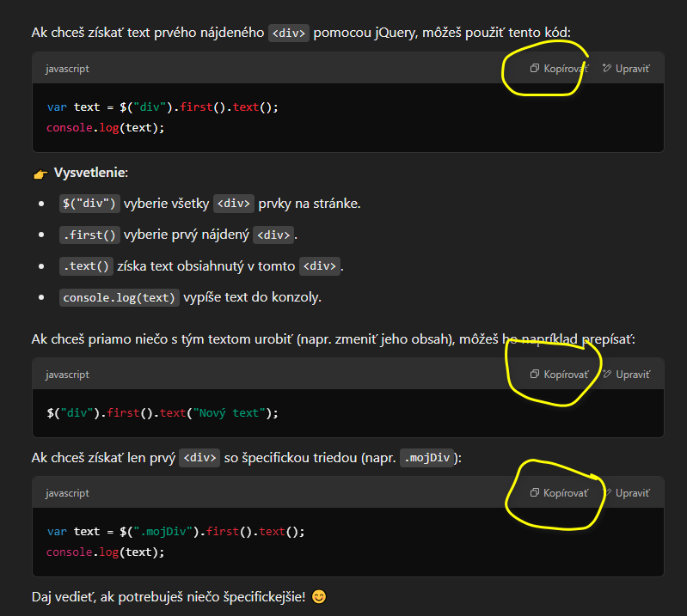Click the console.log(text) line in the first block
This screenshot has height=616, width=687.
[x=105, y=128]
